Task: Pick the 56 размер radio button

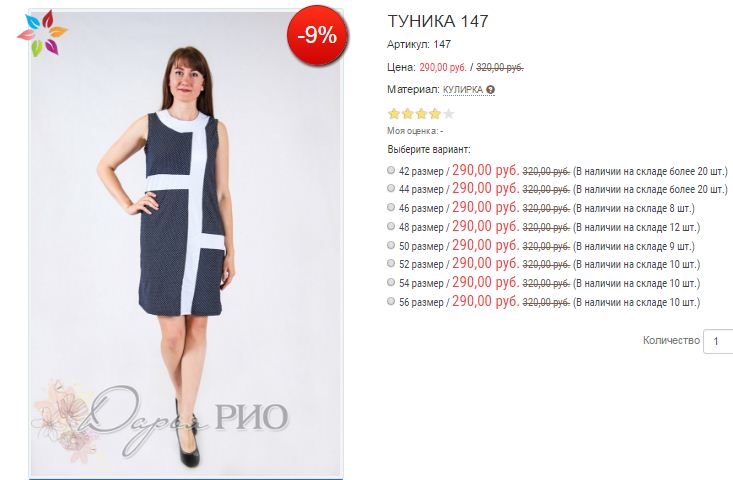Action: (391, 301)
